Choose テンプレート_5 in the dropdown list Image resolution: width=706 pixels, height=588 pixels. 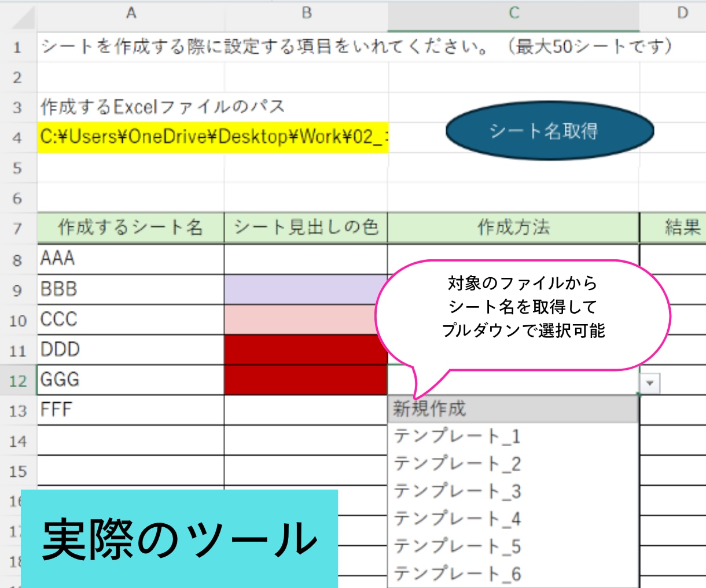point(513,546)
